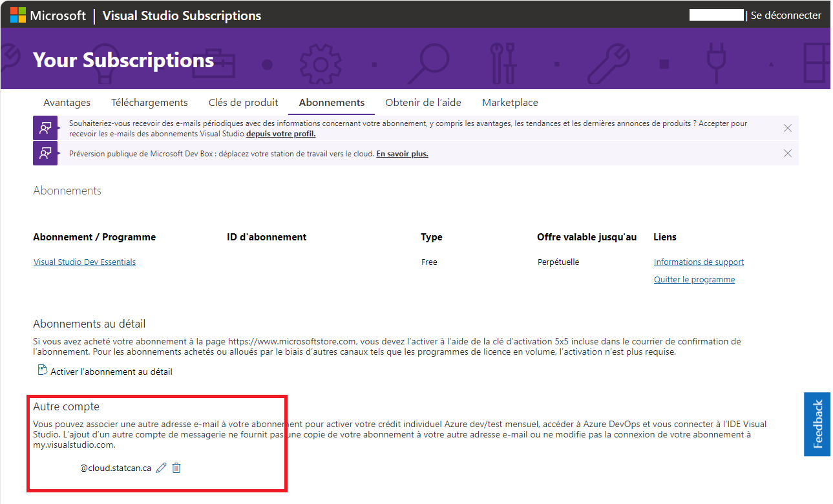Click the Type column header
The image size is (833, 504).
pos(431,236)
